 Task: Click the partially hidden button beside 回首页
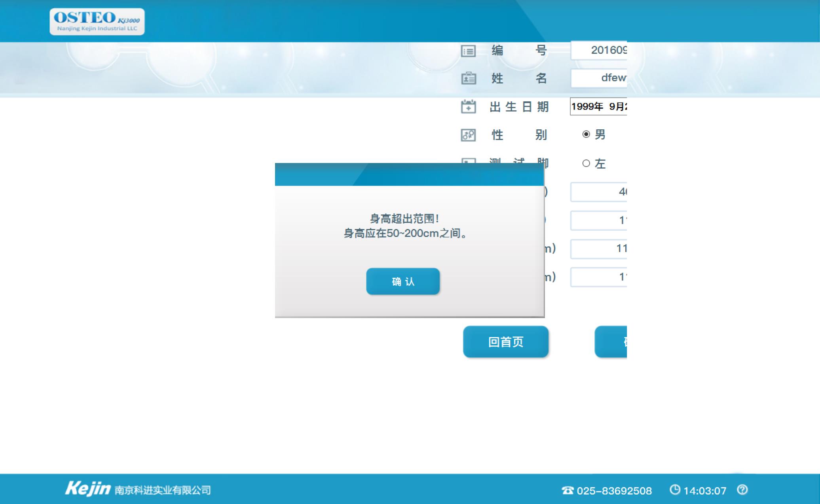point(611,342)
